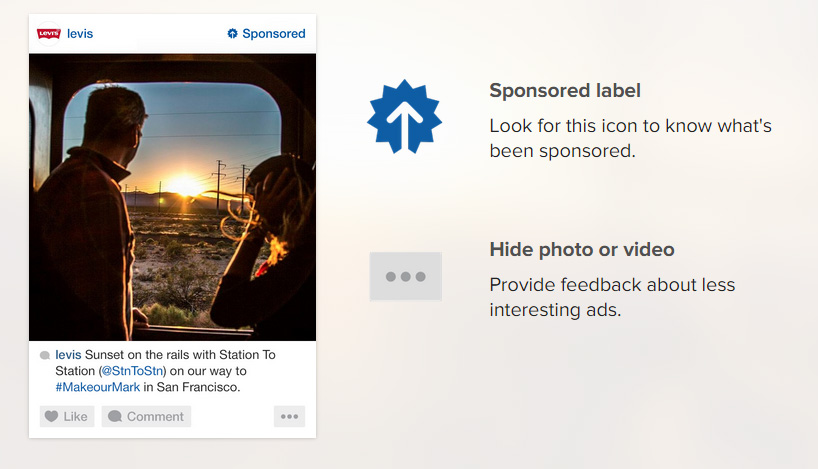Click the 'Provide feedback' description text
Screen dimensions: 818x469
click(612, 297)
